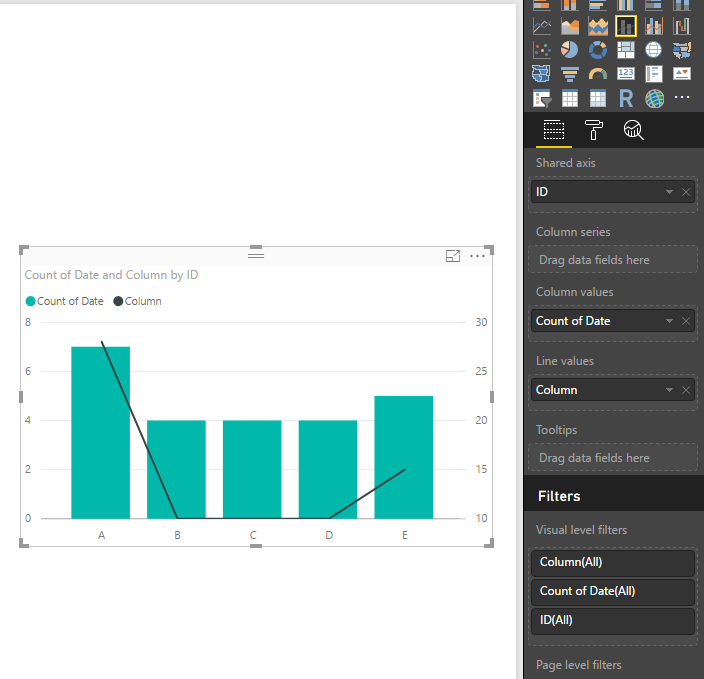
Task: Switch to the Fields well tab
Action: [x=554, y=130]
